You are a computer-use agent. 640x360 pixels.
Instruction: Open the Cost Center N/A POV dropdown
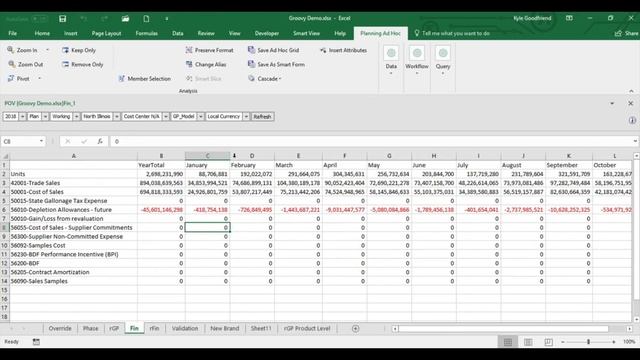pos(166,117)
